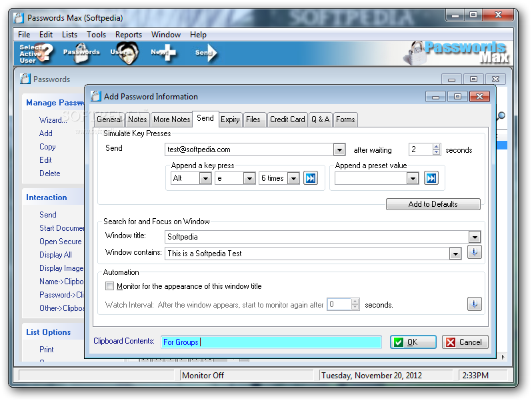Enable Monitor for the appearance of this window title

(x=109, y=286)
